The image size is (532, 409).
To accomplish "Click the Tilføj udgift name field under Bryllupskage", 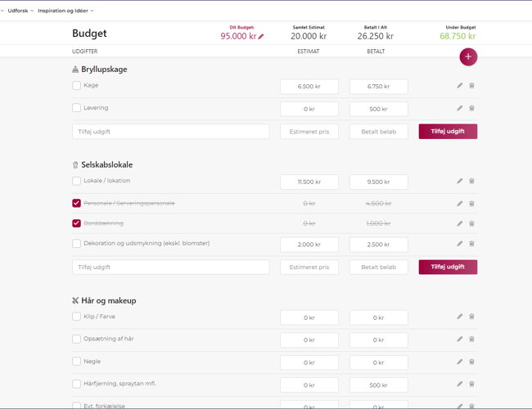I will [170, 131].
